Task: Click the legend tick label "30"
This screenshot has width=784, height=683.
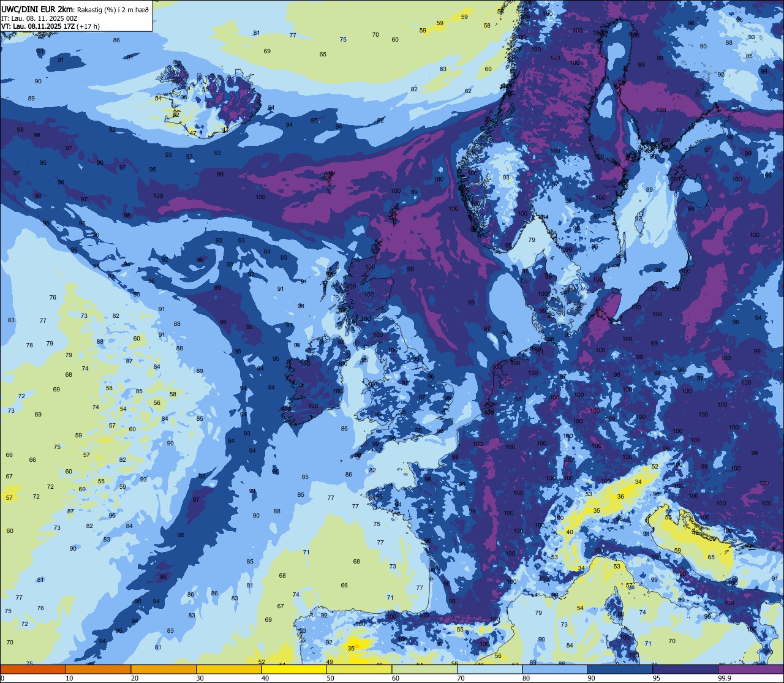Action: click(x=200, y=678)
